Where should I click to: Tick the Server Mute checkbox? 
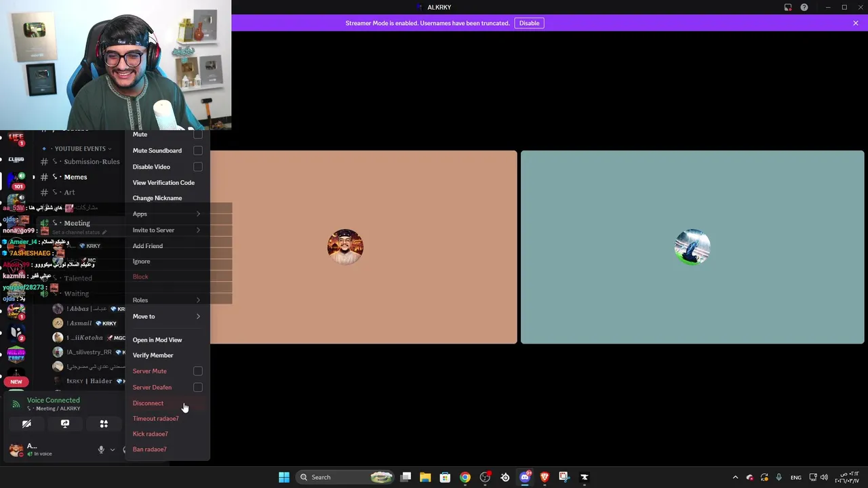click(x=198, y=371)
